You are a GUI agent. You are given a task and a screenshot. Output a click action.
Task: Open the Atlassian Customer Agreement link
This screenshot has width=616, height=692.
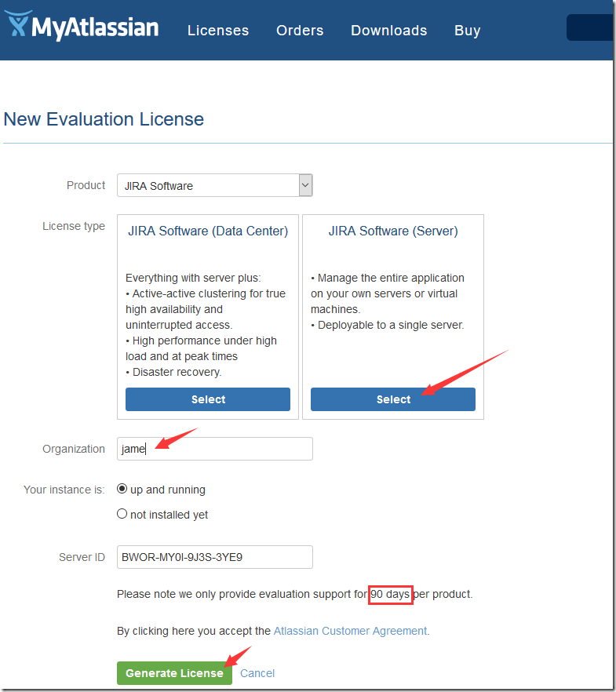(350, 631)
